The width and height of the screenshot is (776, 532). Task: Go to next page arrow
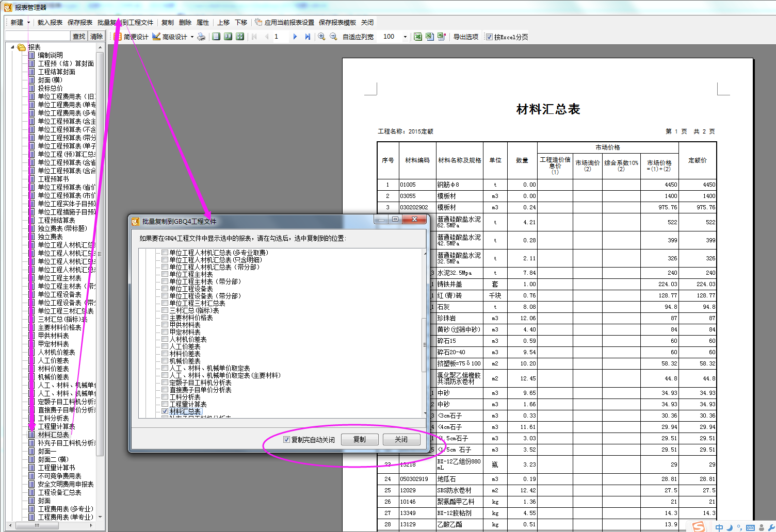coord(295,37)
